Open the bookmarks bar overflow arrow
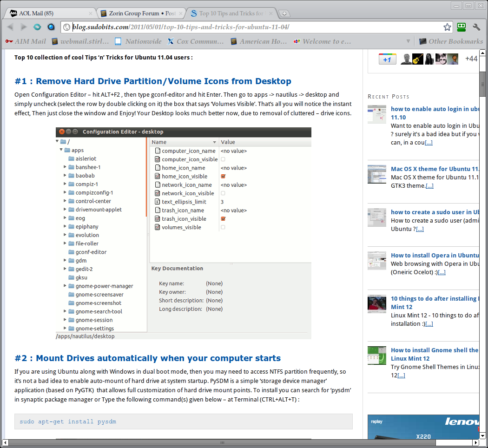The width and height of the screenshot is (488, 448). 408,41
